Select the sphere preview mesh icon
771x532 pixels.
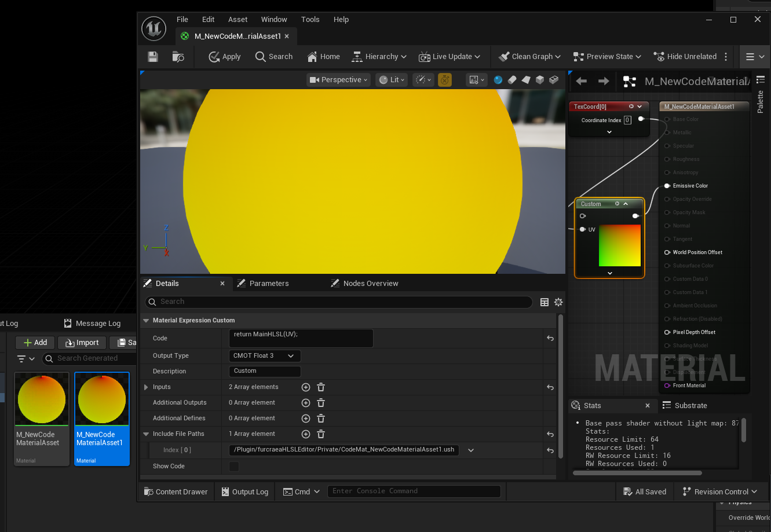coord(498,80)
